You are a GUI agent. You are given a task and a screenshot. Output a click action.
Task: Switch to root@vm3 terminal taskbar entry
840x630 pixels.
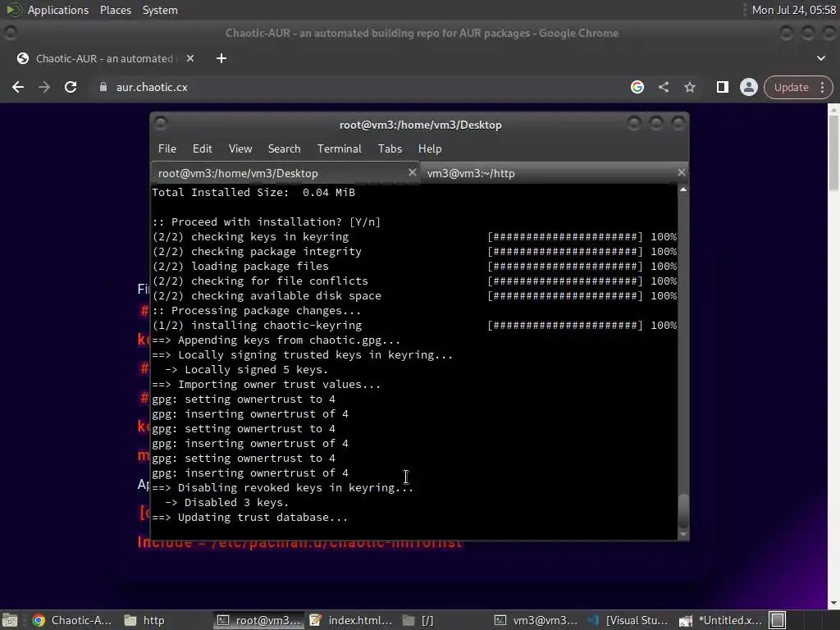pyautogui.click(x=259, y=620)
